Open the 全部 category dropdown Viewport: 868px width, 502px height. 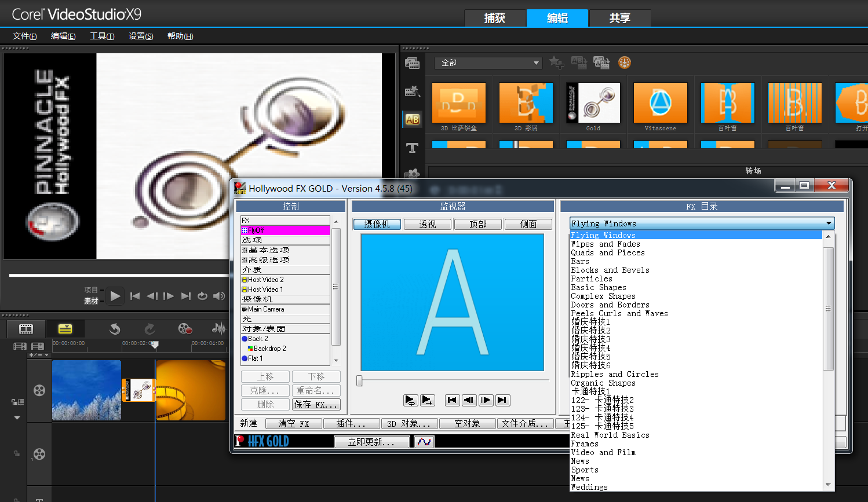488,63
